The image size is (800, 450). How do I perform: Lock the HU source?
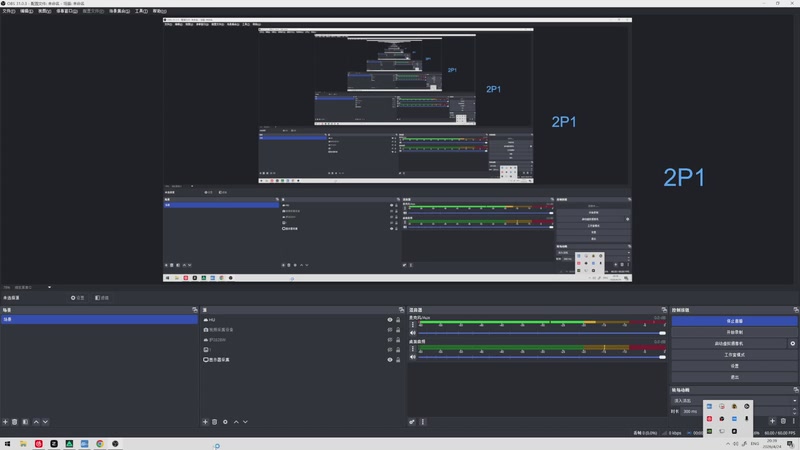pyautogui.click(x=398, y=320)
